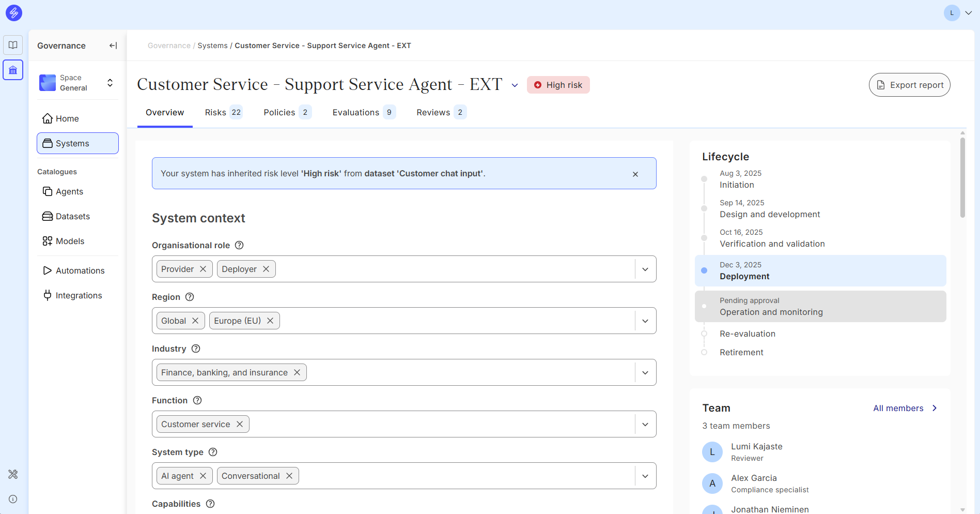Click the governance building icon in left rail
Screen dimensions: 980x514
pos(13,70)
